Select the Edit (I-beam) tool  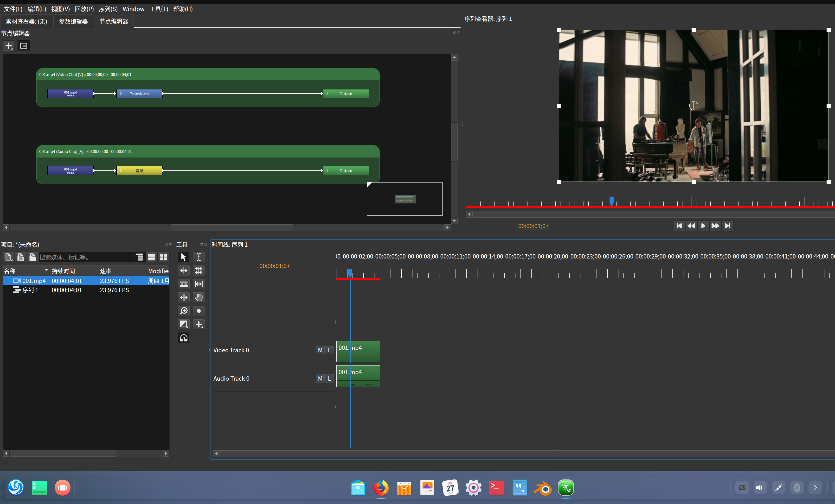tap(199, 257)
